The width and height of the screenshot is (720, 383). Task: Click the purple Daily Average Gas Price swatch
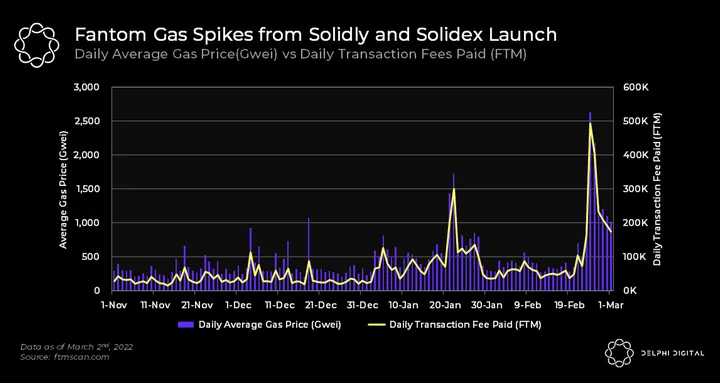click(187, 325)
